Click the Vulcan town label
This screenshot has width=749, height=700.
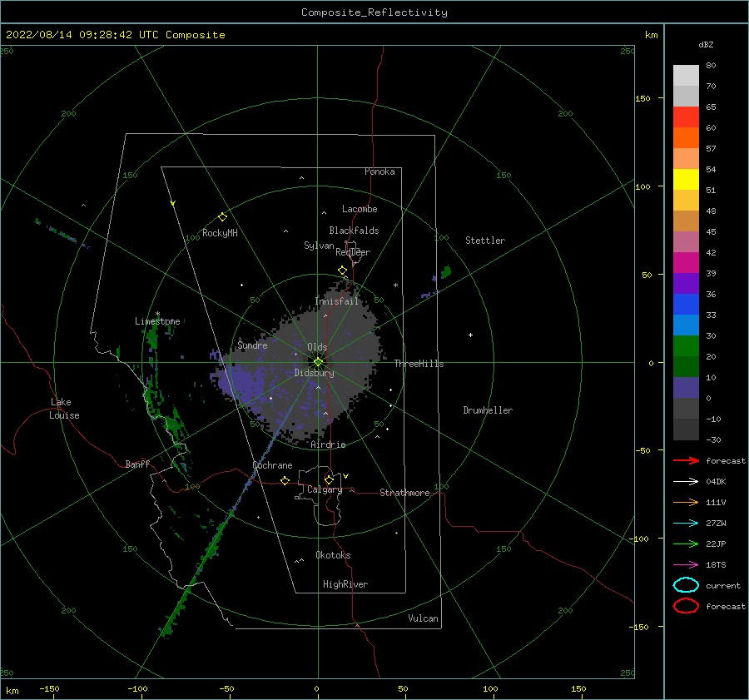tap(424, 618)
